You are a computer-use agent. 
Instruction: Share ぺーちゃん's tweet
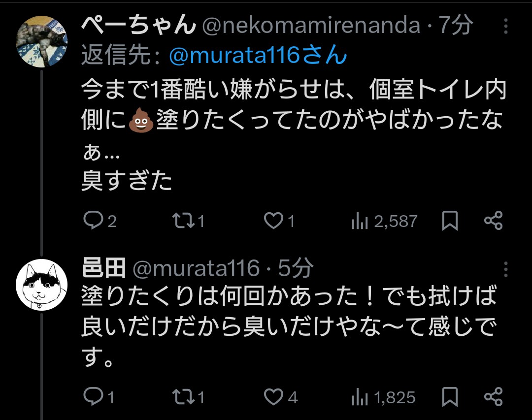pyautogui.click(x=493, y=221)
